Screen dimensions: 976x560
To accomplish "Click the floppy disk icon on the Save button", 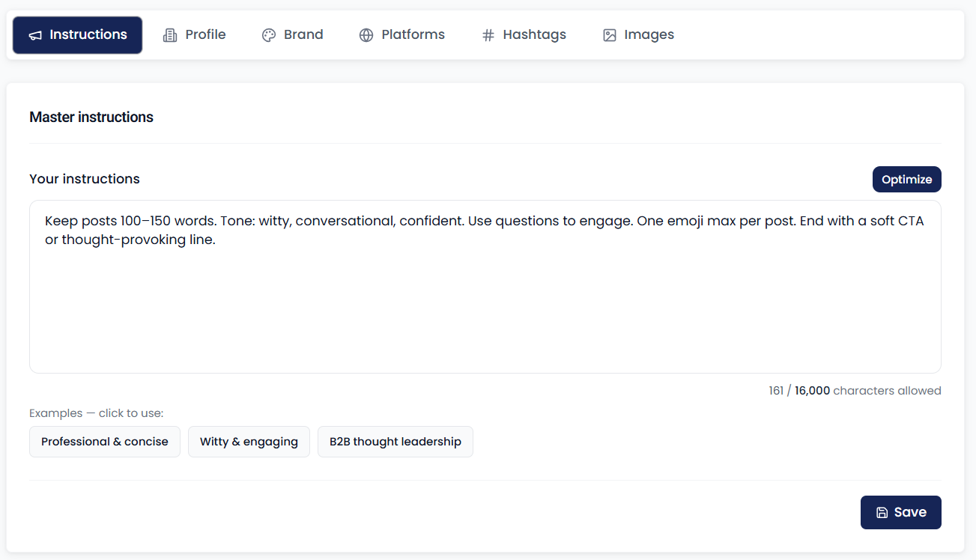I will pos(882,513).
